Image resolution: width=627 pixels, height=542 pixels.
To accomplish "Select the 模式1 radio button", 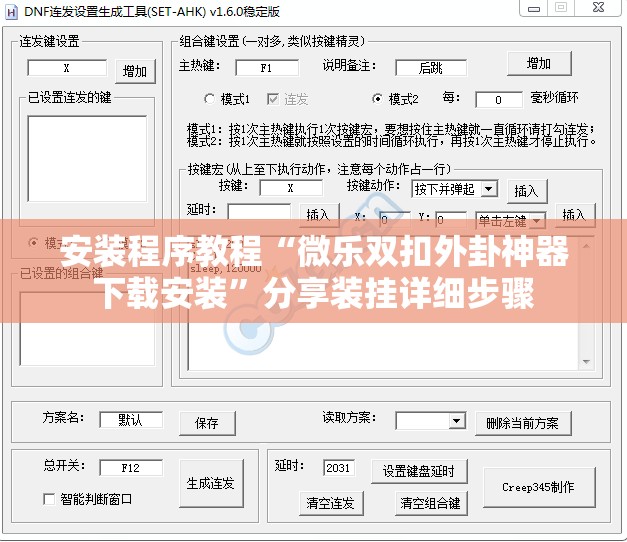I will pos(209,99).
